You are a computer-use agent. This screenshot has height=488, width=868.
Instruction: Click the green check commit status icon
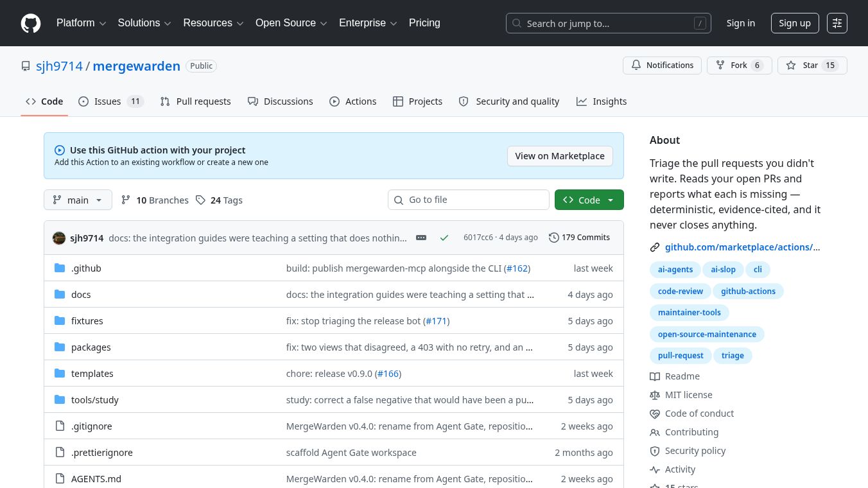click(444, 238)
